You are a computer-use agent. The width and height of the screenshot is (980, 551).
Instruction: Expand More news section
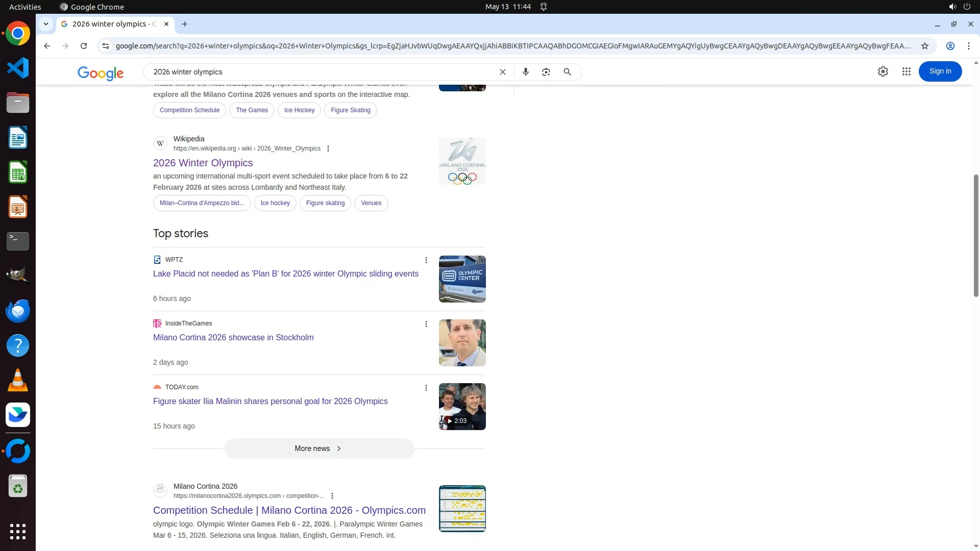point(319,448)
